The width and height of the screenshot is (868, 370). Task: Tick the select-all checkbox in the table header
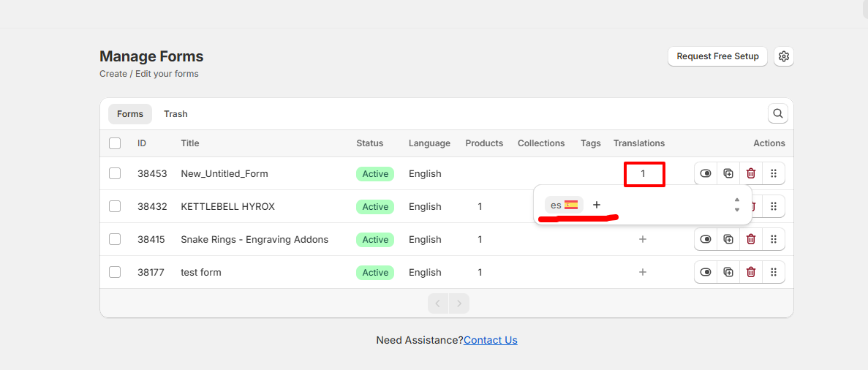pyautogui.click(x=115, y=143)
